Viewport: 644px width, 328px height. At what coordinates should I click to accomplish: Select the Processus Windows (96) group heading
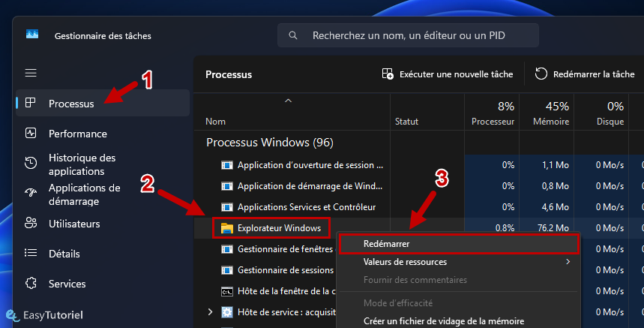tap(269, 143)
